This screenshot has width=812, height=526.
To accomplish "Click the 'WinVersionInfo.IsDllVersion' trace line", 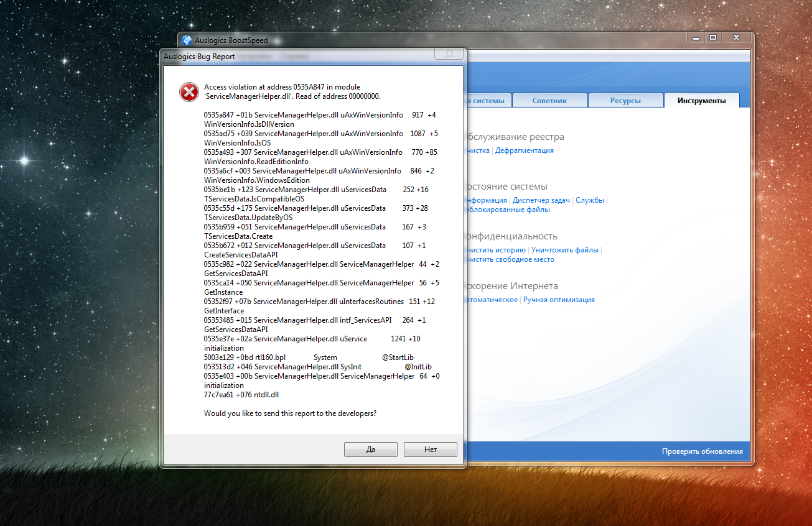I will pyautogui.click(x=249, y=124).
